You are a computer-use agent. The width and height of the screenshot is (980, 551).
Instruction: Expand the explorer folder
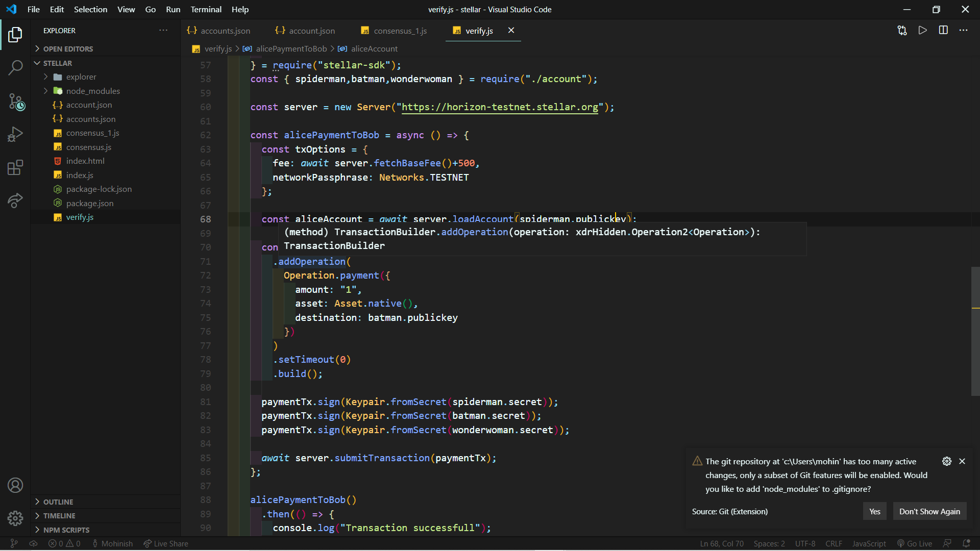coord(81,77)
